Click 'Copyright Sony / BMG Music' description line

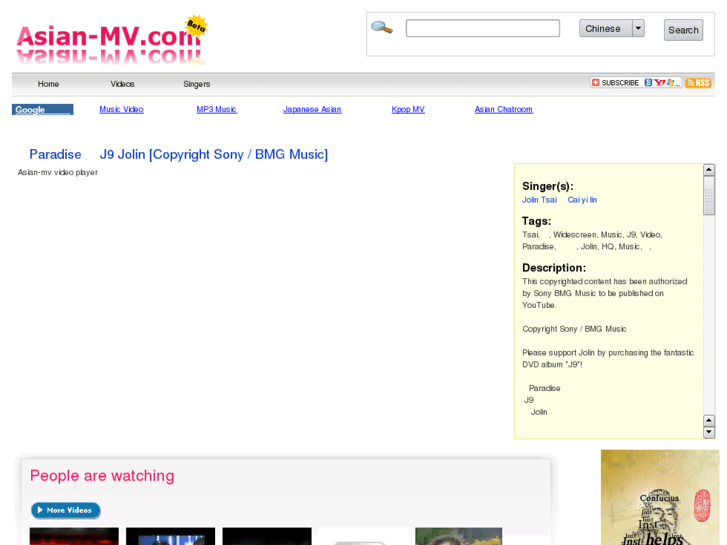click(574, 329)
